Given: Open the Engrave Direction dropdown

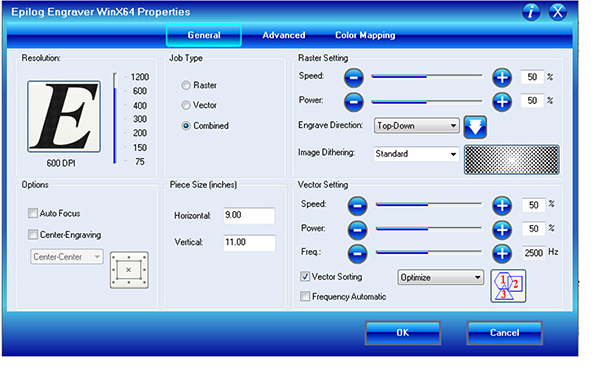Looking at the screenshot, I should 416,125.
